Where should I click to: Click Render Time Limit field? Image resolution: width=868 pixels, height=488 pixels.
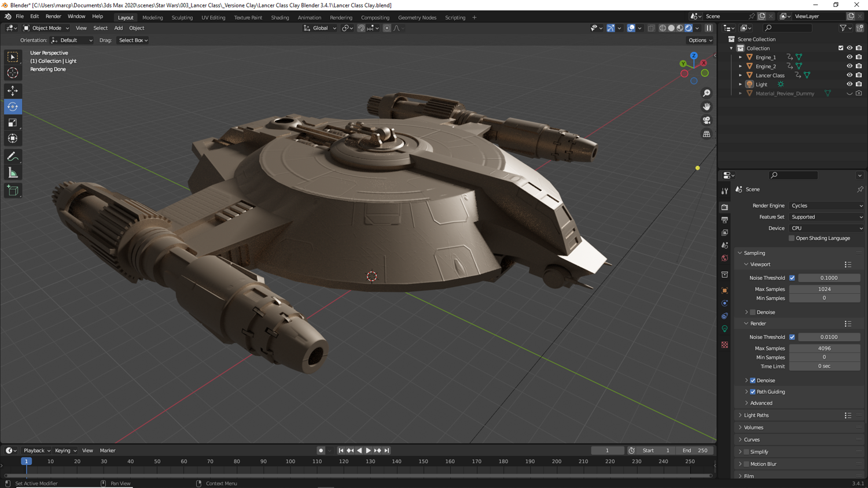click(825, 366)
